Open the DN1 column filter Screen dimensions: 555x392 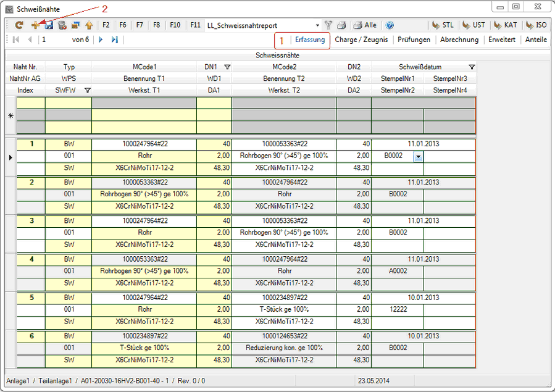[227, 67]
